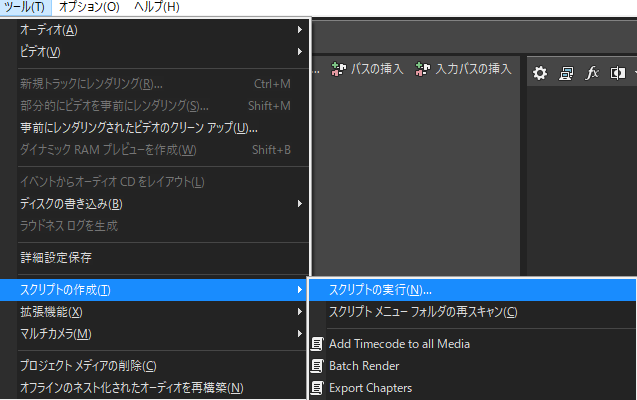This screenshot has width=637, height=400.
Task: Open 拡張機能(X) submenu
Action: click(x=154, y=312)
